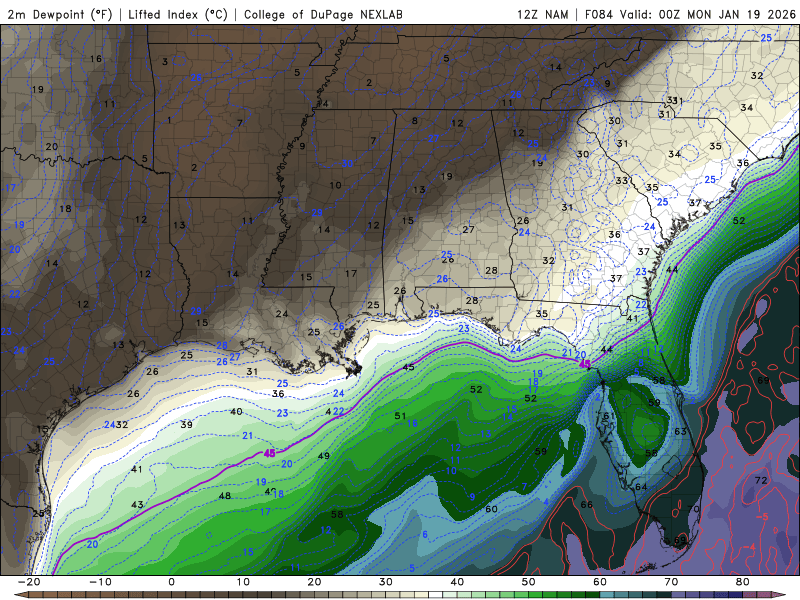Click "College of DuPage NEXLAB" title text
800x600 pixels.
[323, 14]
